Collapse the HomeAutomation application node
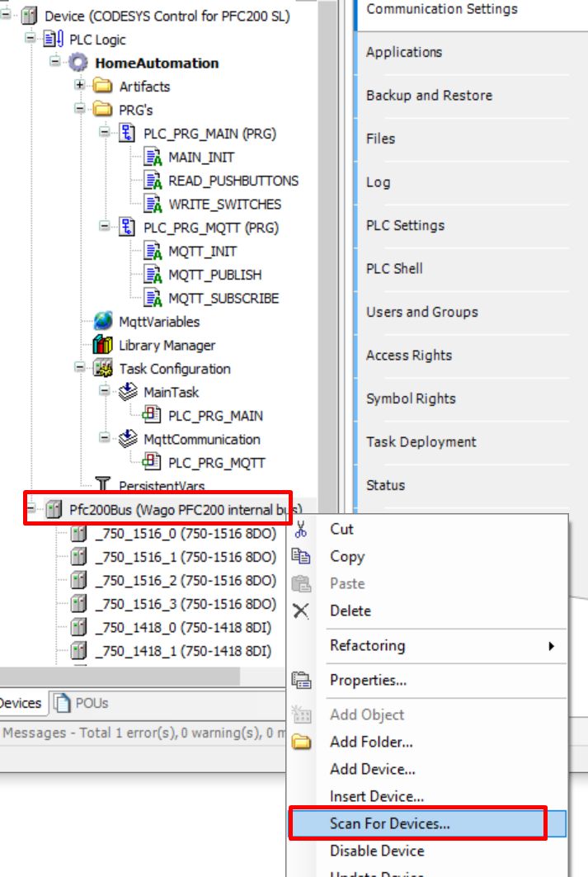This screenshot has width=588, height=877. [55, 61]
